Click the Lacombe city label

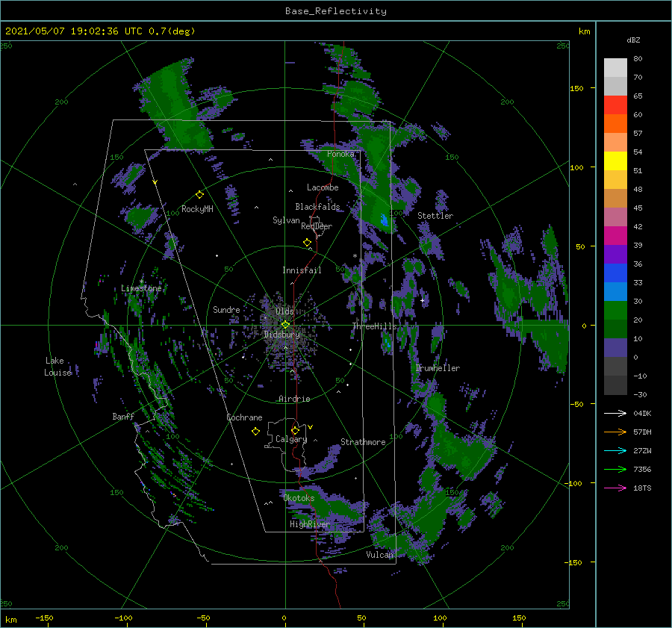(323, 187)
